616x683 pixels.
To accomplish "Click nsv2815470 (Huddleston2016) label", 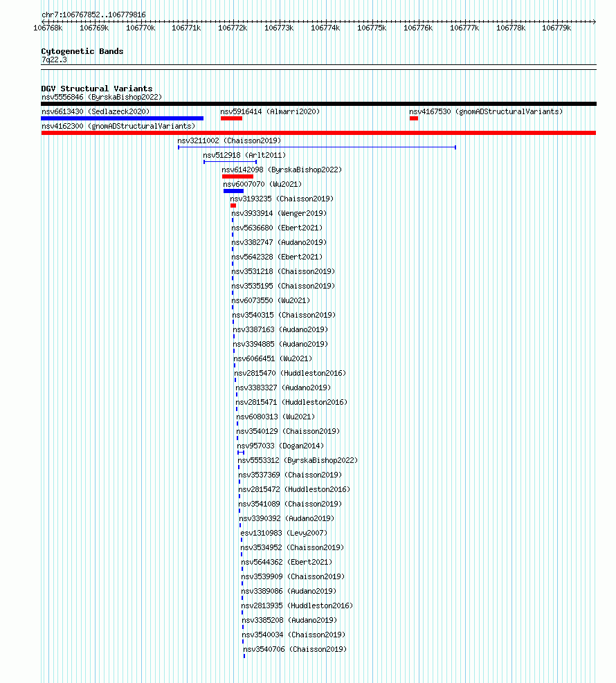I will (290, 373).
